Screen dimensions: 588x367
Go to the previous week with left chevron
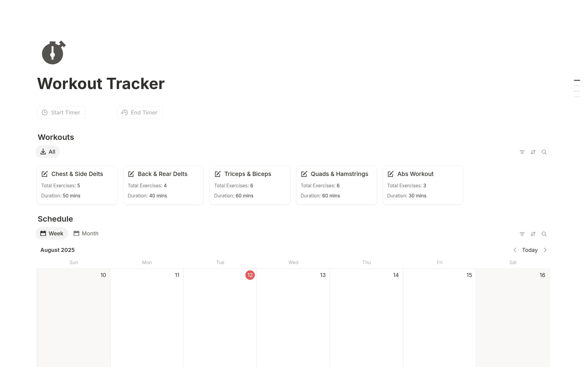point(515,250)
